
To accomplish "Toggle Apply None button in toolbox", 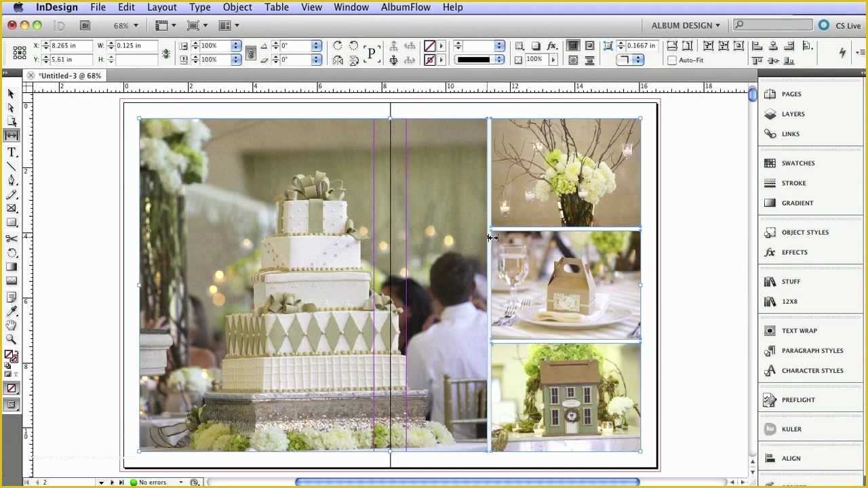I will (x=12, y=388).
